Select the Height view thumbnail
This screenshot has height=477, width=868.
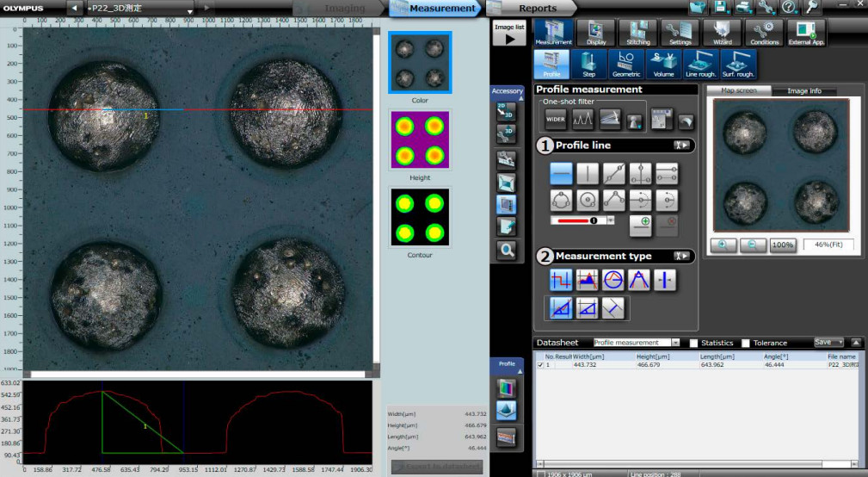click(x=420, y=139)
